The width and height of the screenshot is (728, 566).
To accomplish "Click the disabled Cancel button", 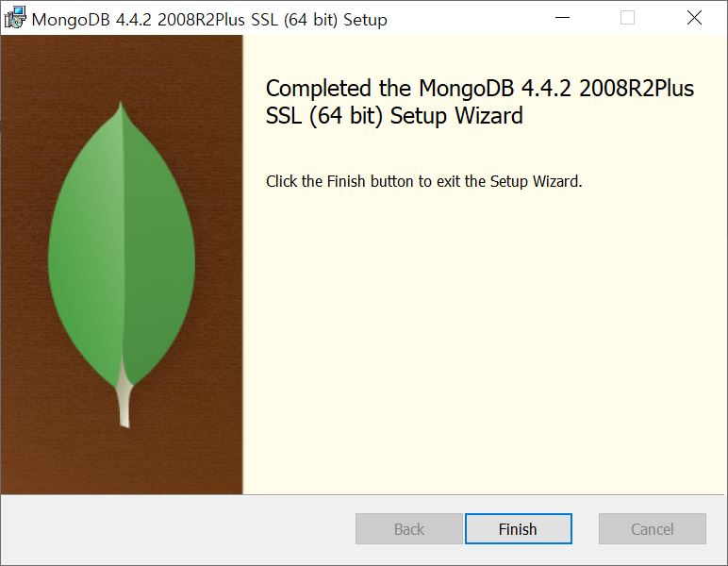I will pos(653,528).
